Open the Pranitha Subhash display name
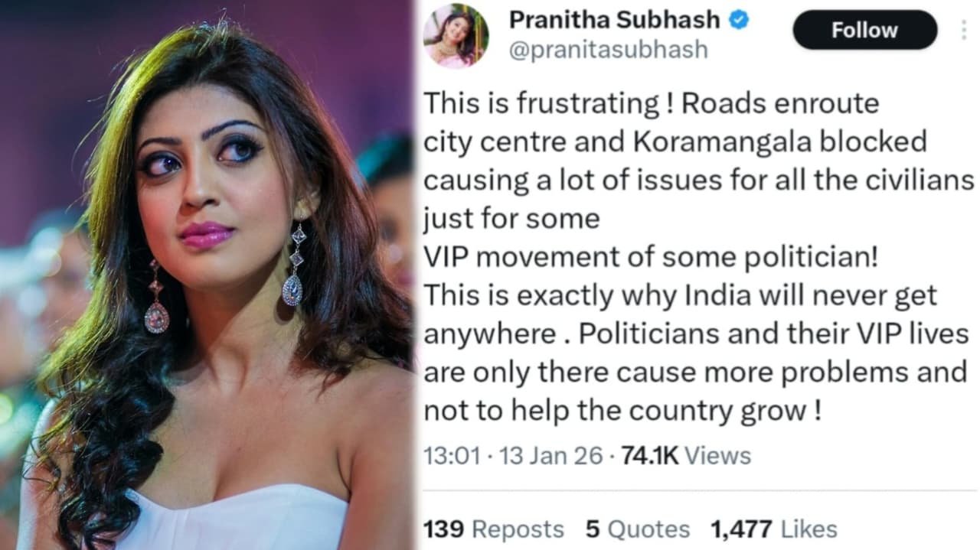 [615, 21]
